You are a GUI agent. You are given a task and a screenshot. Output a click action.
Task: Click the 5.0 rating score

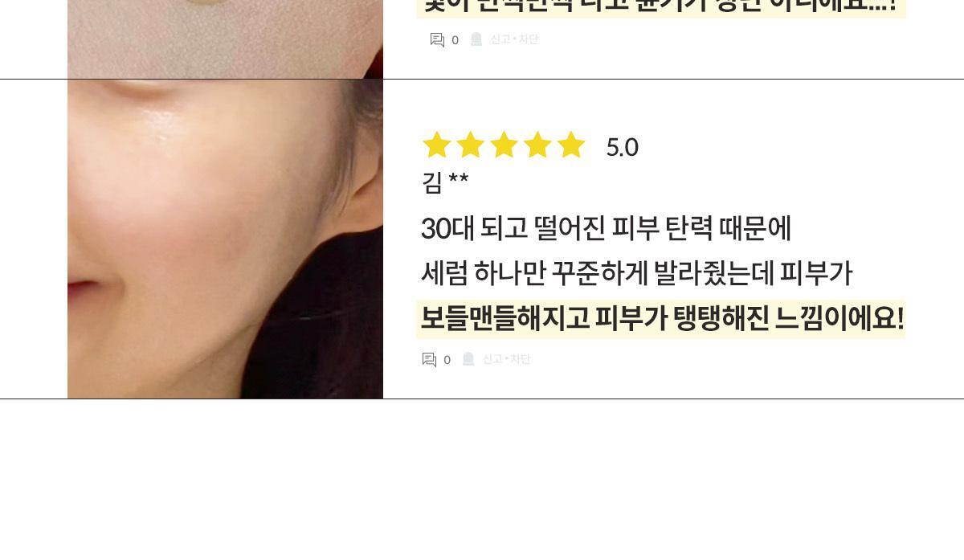(622, 147)
